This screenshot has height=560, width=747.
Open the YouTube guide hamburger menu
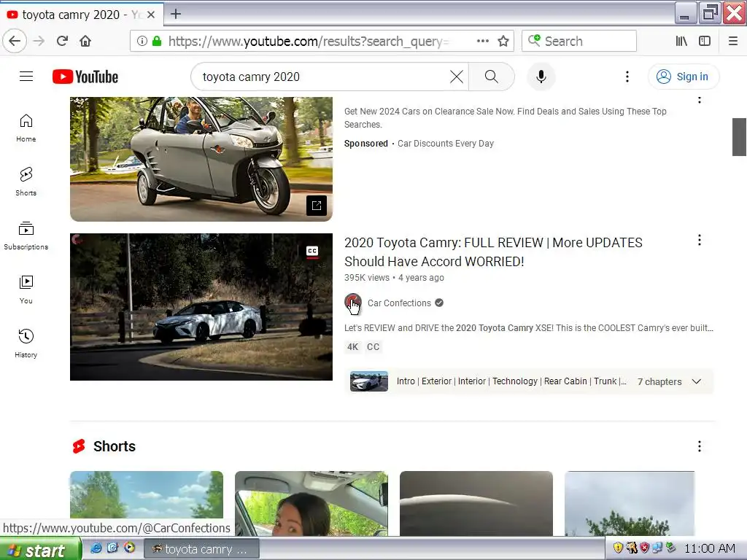[26, 77]
